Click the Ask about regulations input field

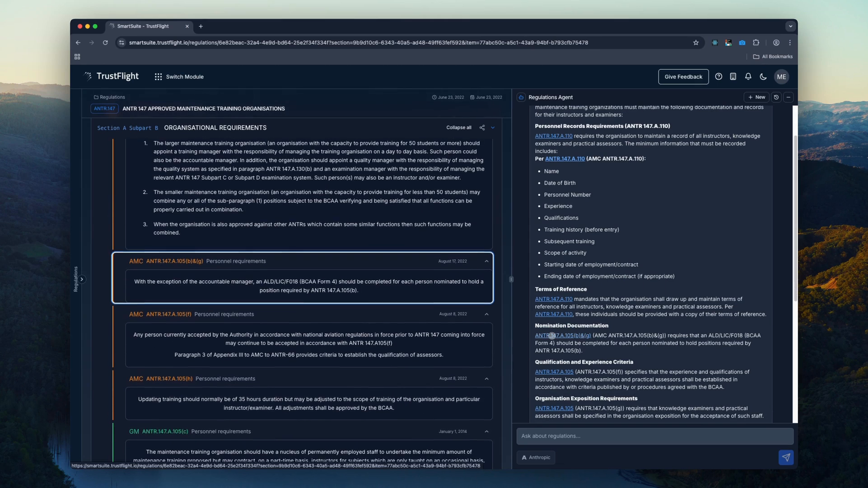654,436
